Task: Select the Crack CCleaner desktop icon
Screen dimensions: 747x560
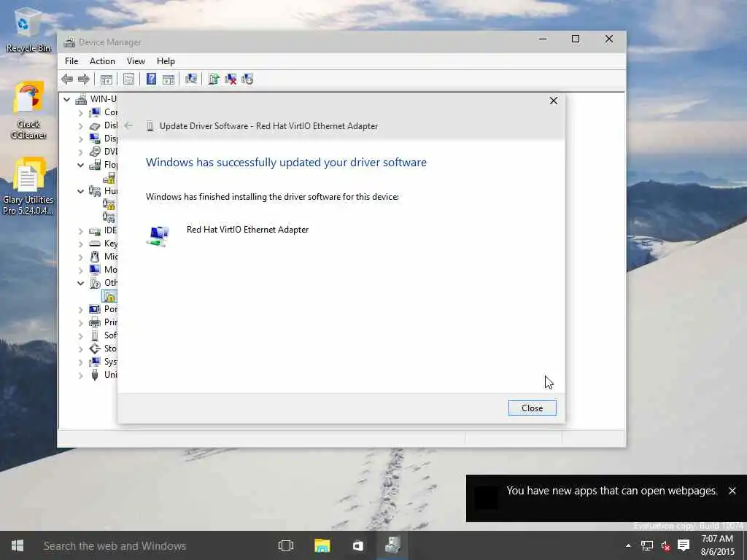Action: pyautogui.click(x=28, y=111)
